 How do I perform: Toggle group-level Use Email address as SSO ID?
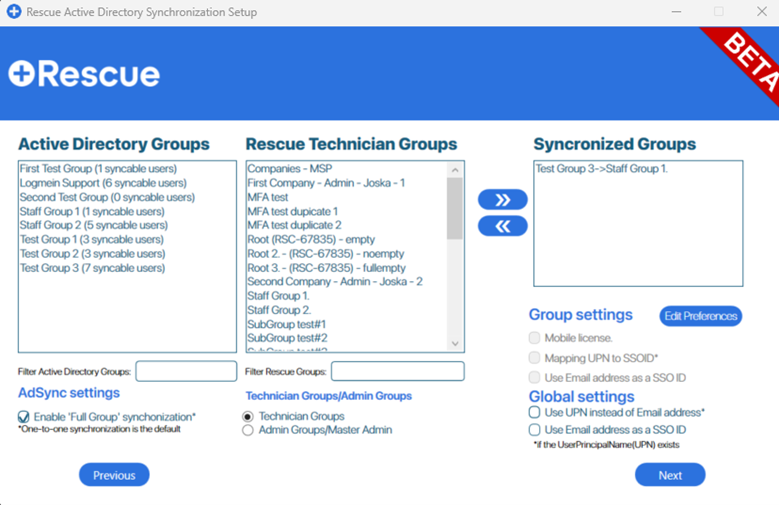point(535,377)
